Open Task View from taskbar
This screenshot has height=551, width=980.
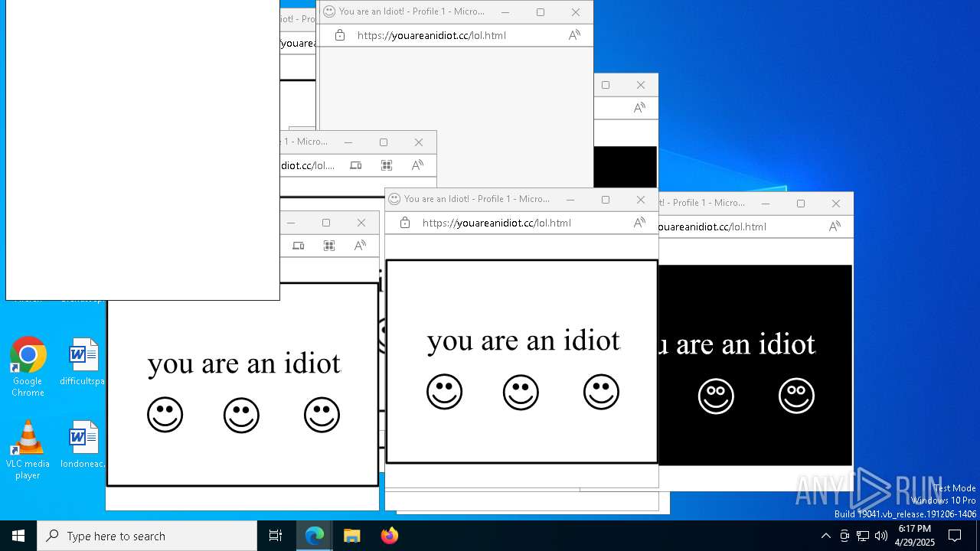276,536
